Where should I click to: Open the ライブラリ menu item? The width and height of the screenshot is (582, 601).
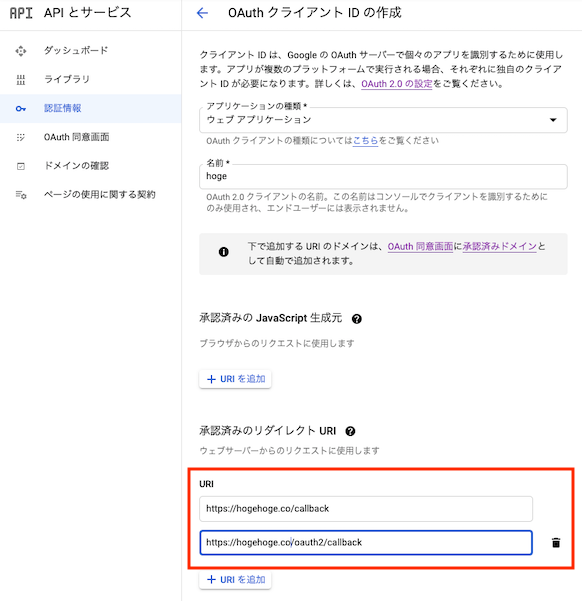click(x=90, y=80)
